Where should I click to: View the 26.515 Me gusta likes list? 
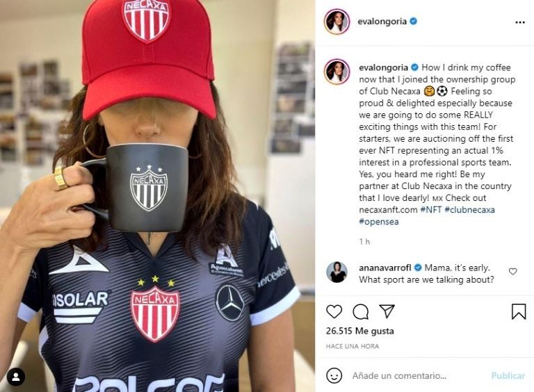coord(359,331)
